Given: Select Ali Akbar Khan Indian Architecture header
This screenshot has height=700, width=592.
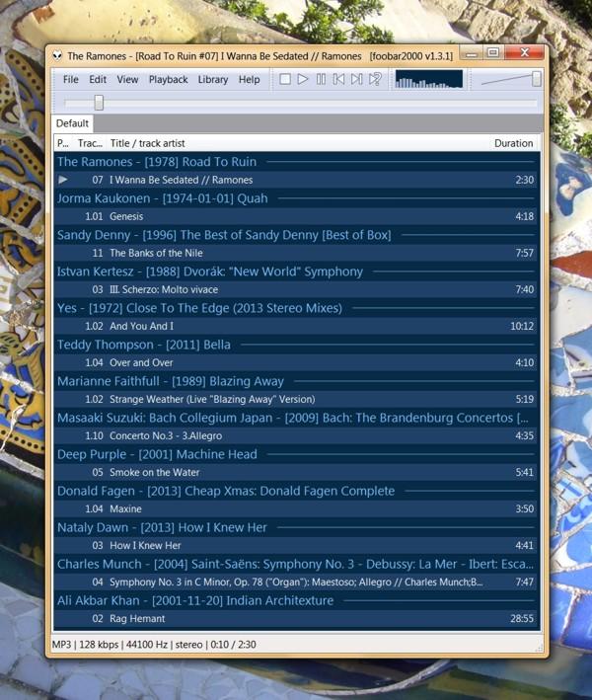Looking at the screenshot, I should click(297, 601).
